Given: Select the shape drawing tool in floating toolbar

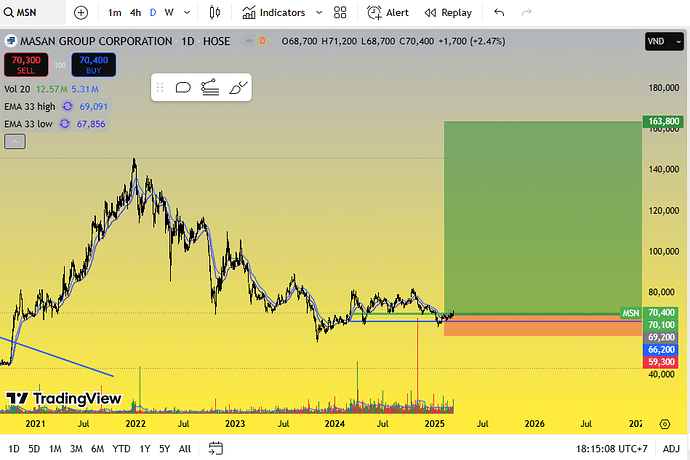Looking at the screenshot, I should point(183,88).
